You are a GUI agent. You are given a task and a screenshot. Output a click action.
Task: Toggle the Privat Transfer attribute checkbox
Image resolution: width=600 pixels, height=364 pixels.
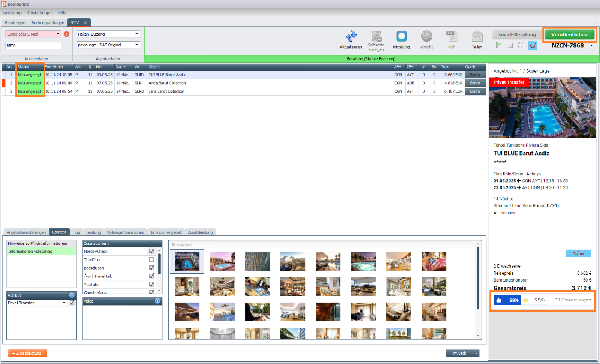tap(72, 303)
